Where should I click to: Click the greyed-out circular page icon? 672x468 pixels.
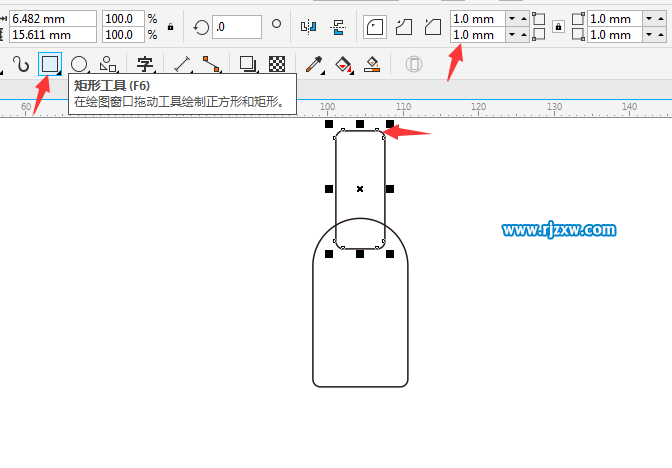coord(414,64)
